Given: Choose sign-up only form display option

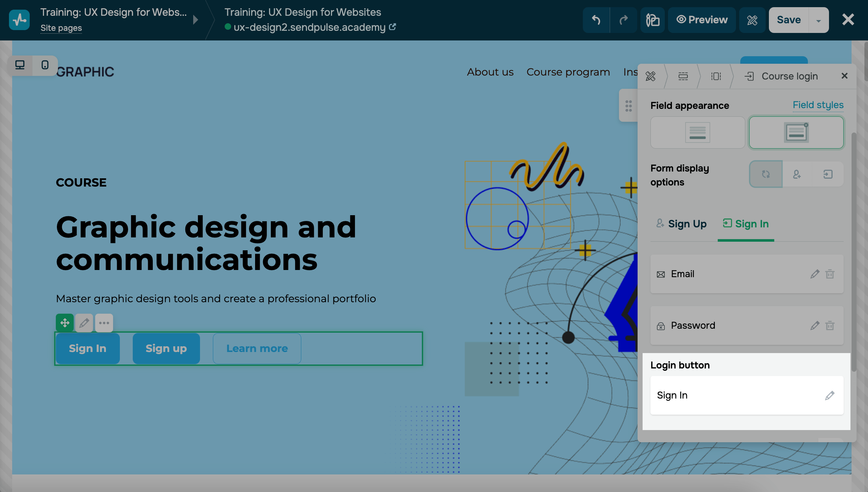Looking at the screenshot, I should [x=797, y=174].
